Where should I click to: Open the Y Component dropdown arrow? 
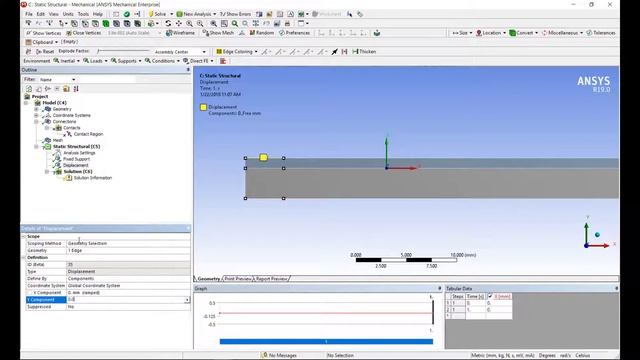click(187, 300)
